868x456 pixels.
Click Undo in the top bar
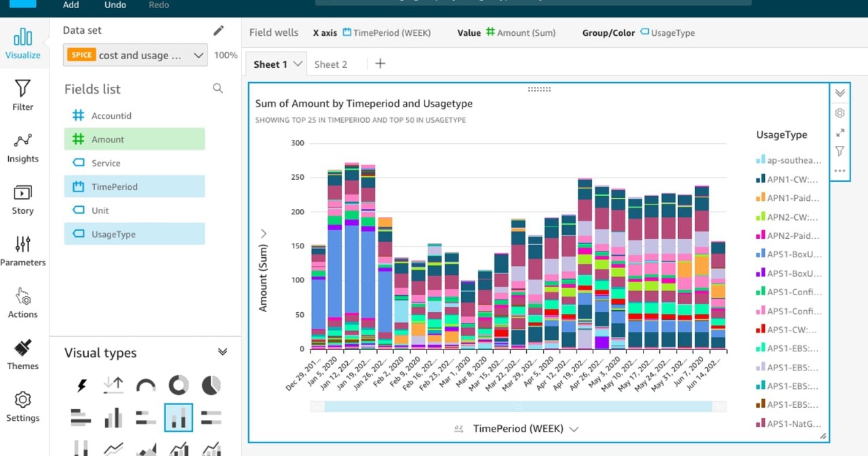115,5
